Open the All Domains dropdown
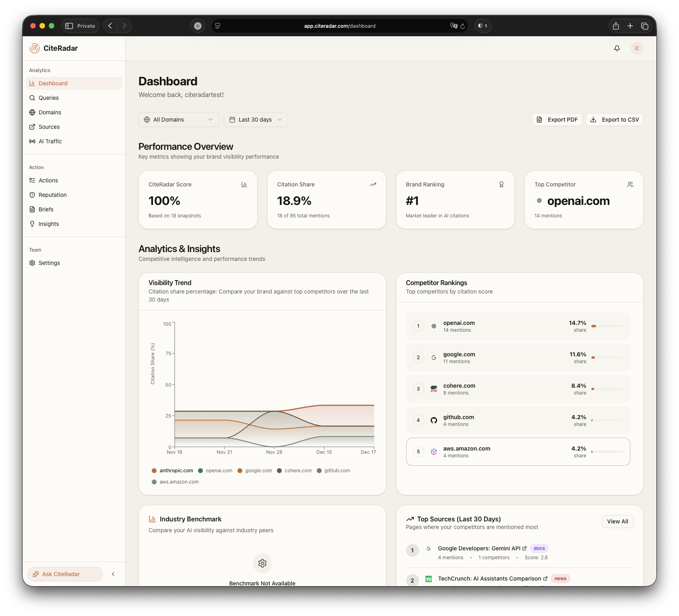The height and width of the screenshot is (616, 679). click(178, 120)
